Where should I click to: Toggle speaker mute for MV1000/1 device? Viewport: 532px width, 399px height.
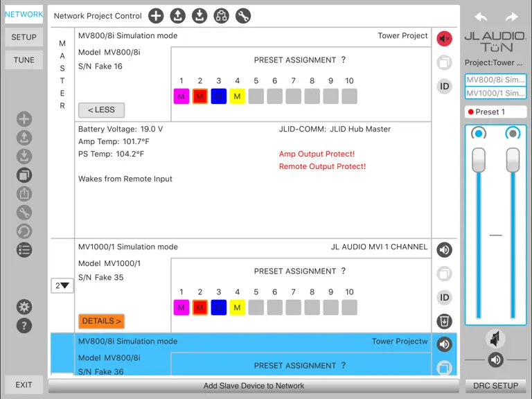[x=444, y=250]
